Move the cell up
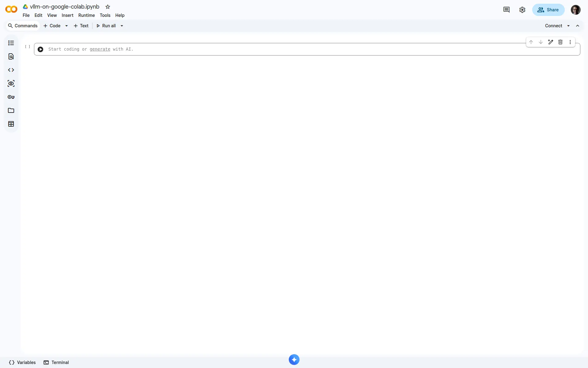Image resolution: width=588 pixels, height=368 pixels. 531,42
